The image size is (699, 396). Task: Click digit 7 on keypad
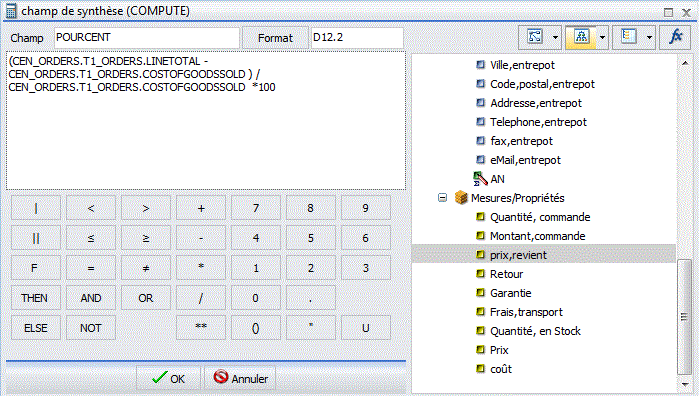[x=255, y=208]
